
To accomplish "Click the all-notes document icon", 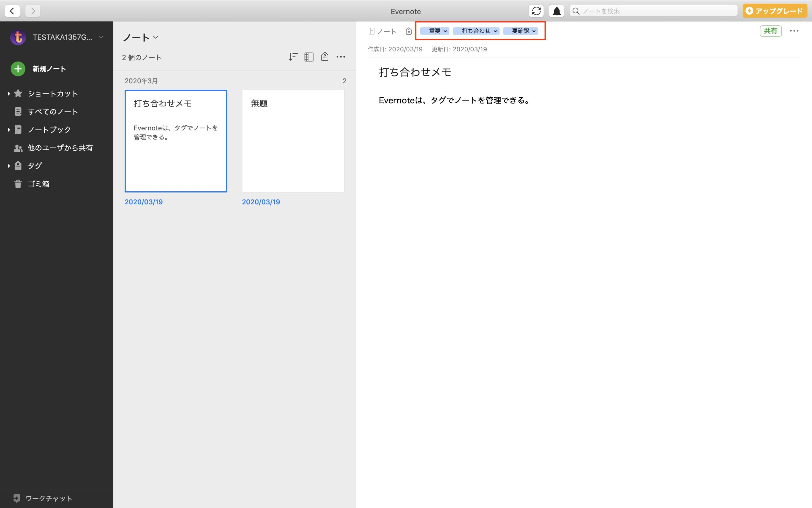I will click(18, 111).
